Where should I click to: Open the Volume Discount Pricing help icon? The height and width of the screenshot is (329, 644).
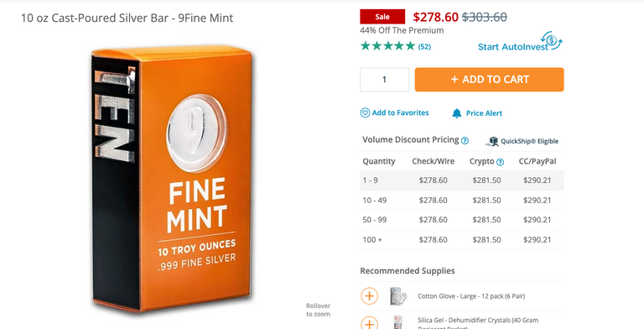465,141
